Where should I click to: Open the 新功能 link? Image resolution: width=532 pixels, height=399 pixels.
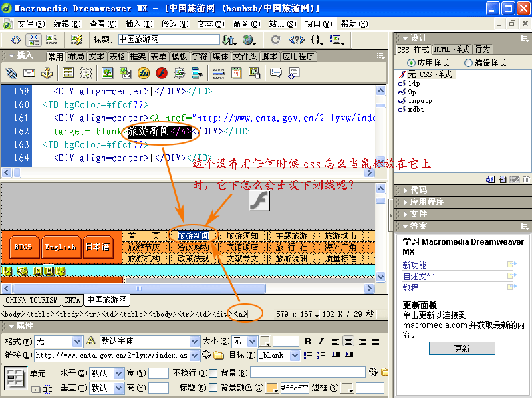[x=415, y=265]
